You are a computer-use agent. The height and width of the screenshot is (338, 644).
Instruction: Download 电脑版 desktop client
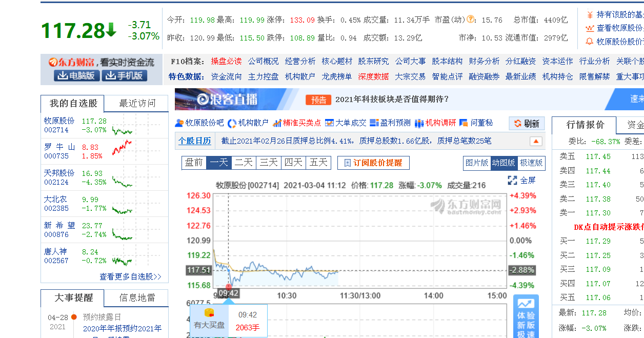(x=76, y=76)
